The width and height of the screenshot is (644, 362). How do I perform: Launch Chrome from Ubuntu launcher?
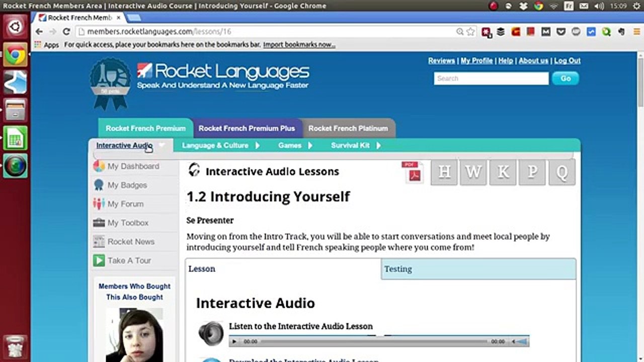(x=15, y=55)
